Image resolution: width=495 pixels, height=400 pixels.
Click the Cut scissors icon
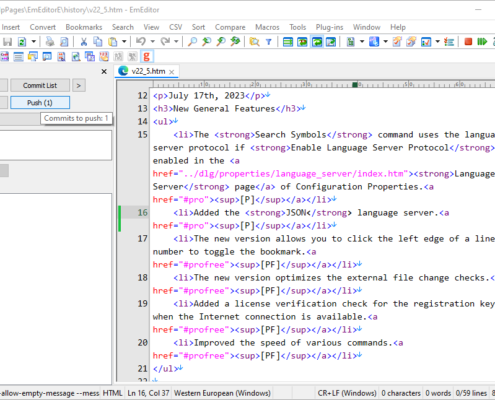[x=84, y=42]
